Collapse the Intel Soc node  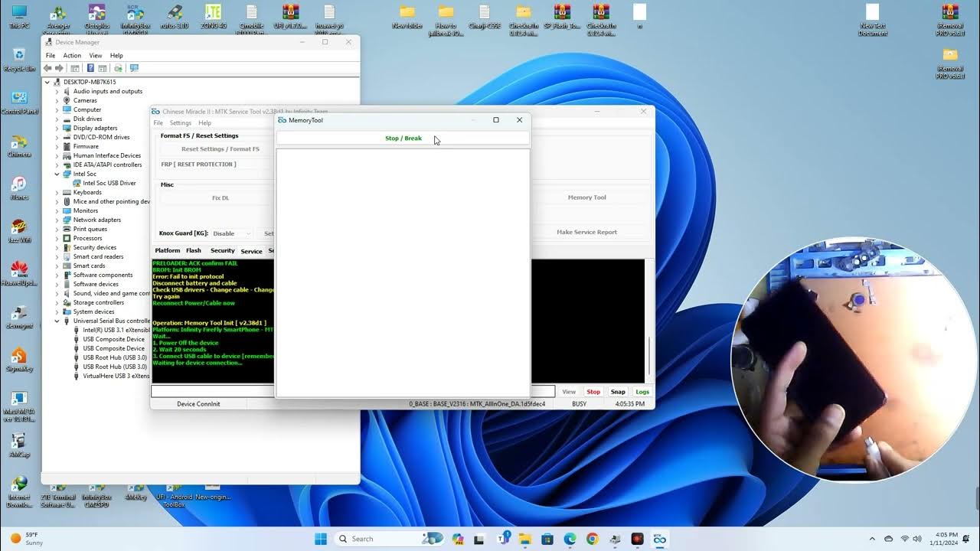(57, 174)
